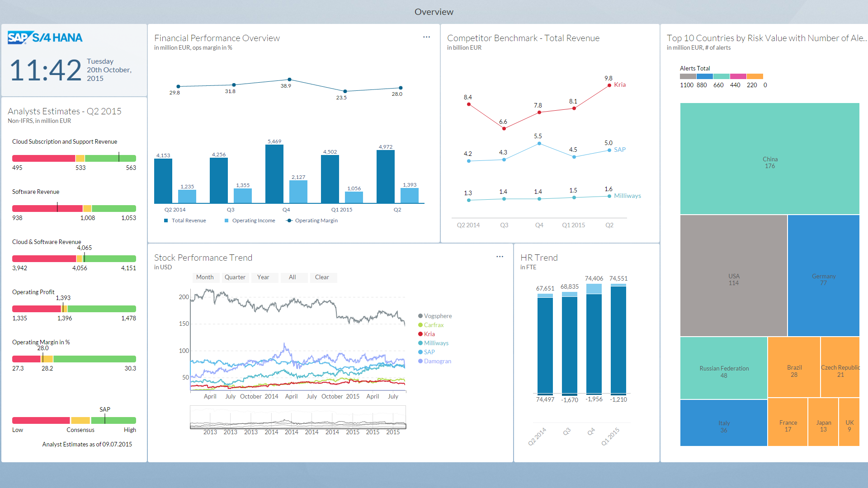Select the UK treemap tile
The image size is (868, 488).
pyautogui.click(x=849, y=422)
